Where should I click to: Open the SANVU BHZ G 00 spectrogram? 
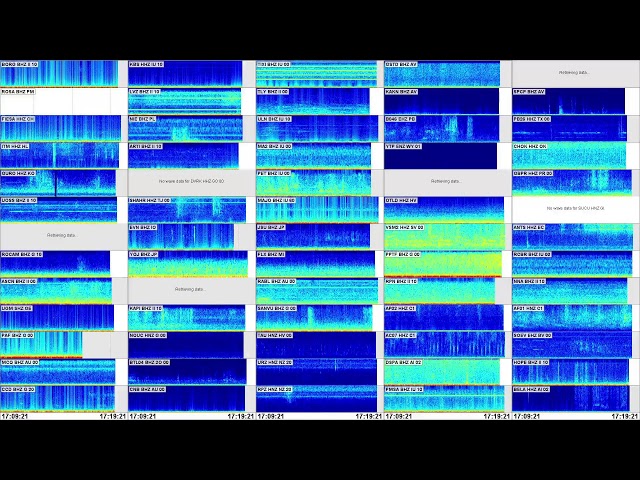(314, 318)
